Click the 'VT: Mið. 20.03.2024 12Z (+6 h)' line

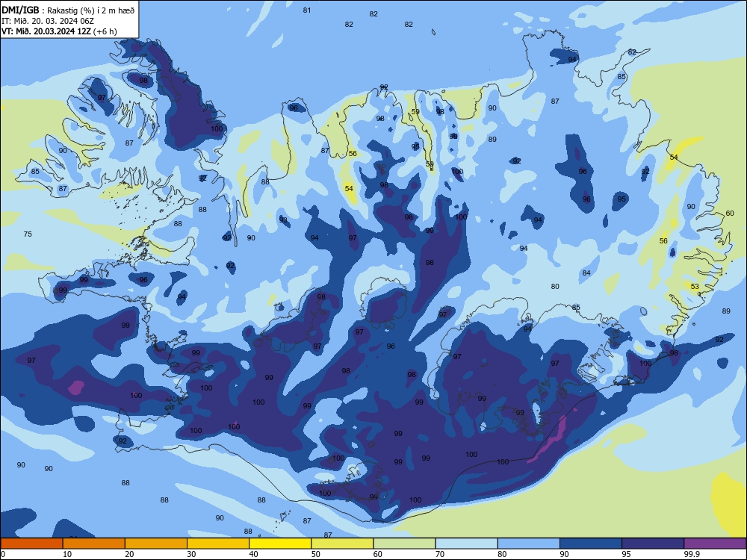tap(59, 31)
